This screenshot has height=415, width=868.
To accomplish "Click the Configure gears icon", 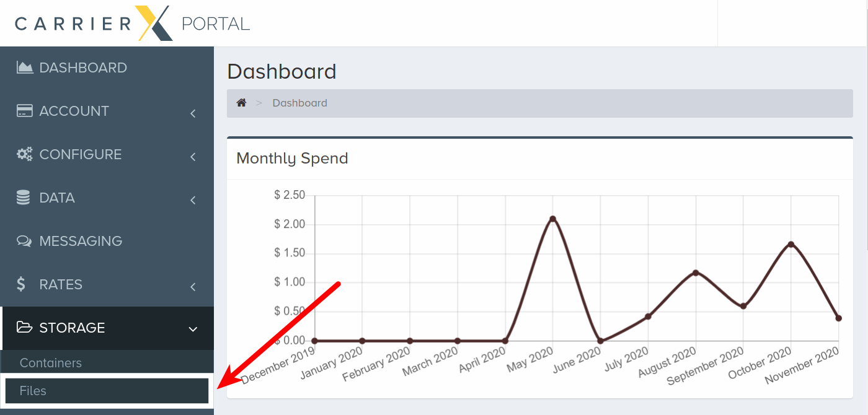I will pos(24,155).
